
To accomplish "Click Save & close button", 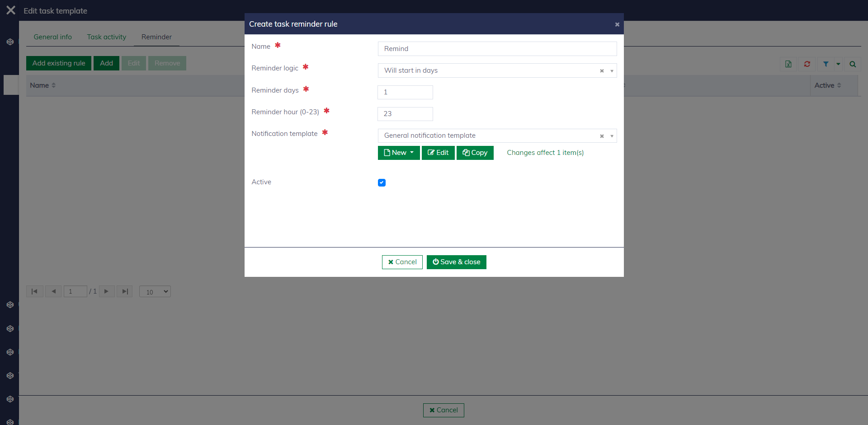I will 456,262.
